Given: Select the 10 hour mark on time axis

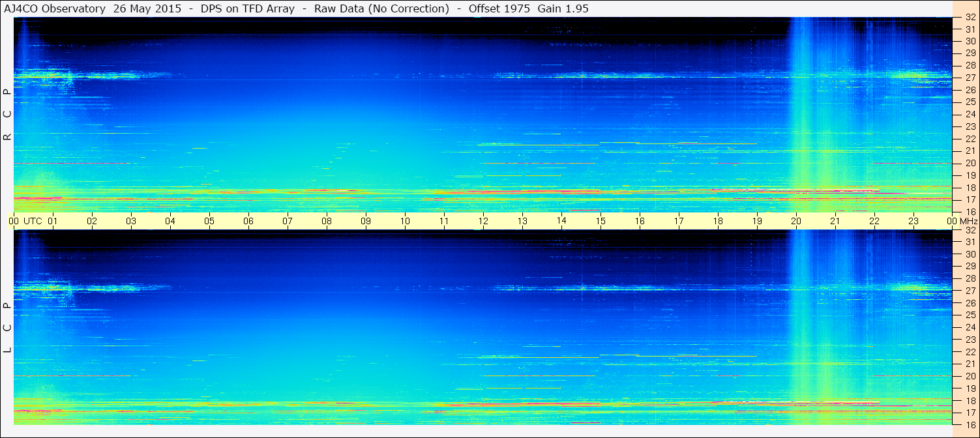Looking at the screenshot, I should point(405,221).
